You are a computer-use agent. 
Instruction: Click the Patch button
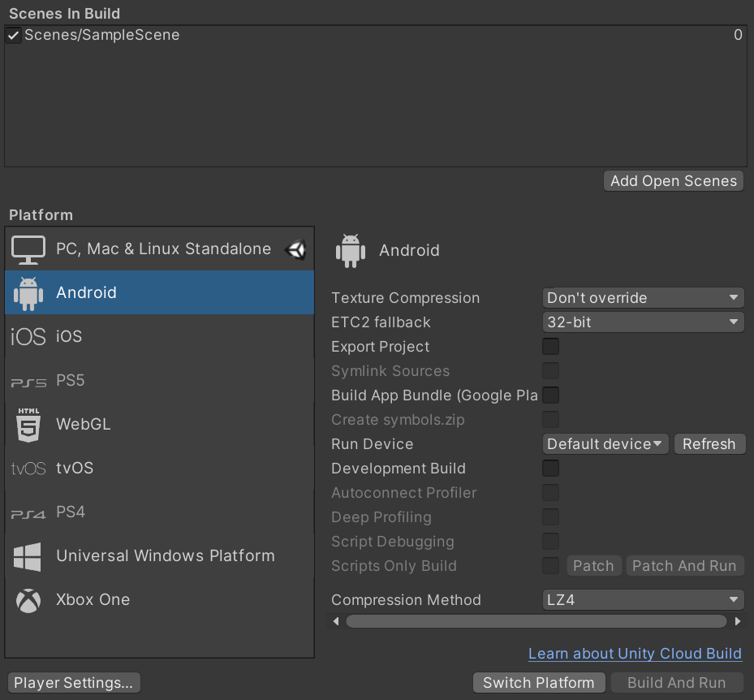(x=593, y=566)
